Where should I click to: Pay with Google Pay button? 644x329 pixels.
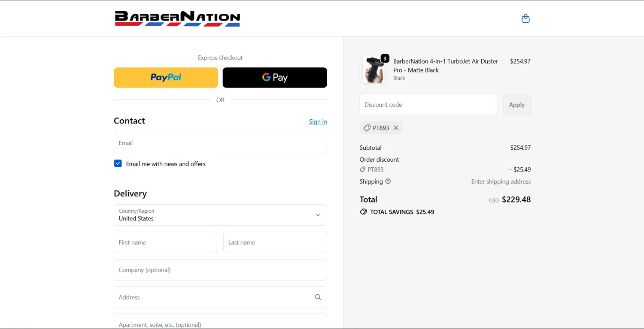point(275,78)
